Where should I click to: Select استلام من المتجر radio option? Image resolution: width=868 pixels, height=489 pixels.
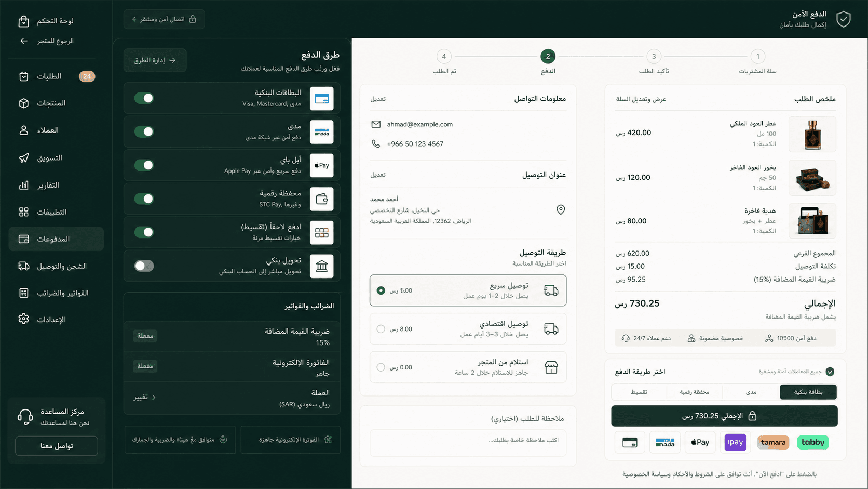tap(381, 367)
